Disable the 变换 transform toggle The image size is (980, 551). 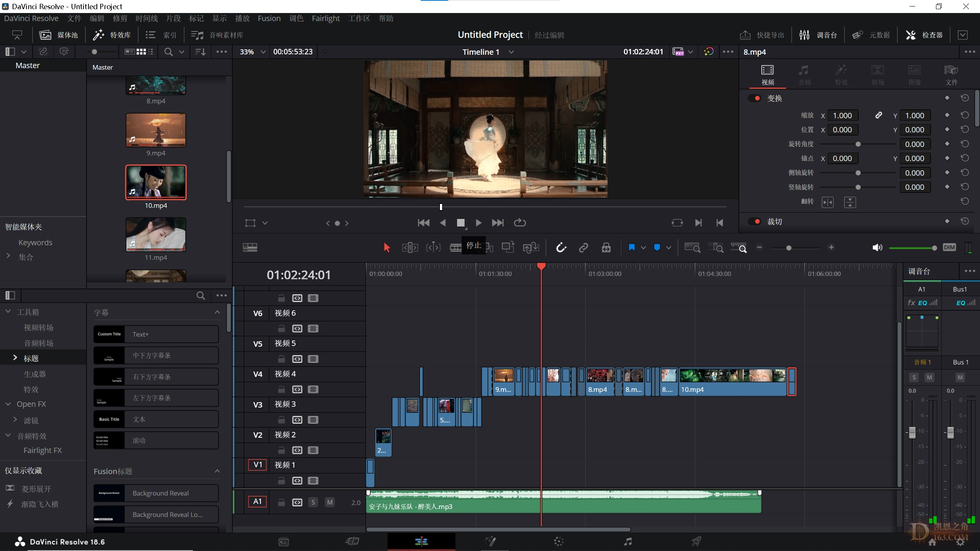pos(755,98)
